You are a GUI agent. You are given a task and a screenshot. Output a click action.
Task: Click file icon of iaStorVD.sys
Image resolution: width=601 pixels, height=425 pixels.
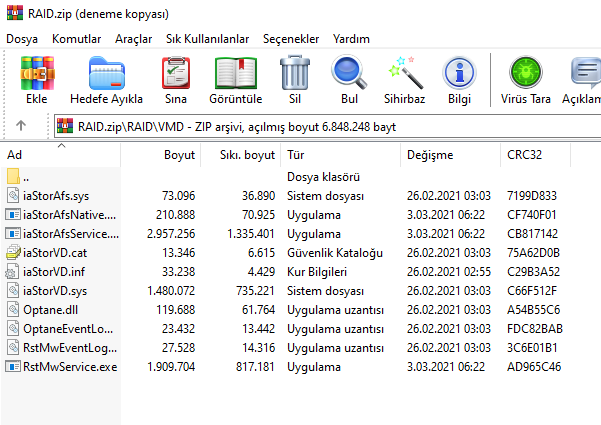point(13,290)
